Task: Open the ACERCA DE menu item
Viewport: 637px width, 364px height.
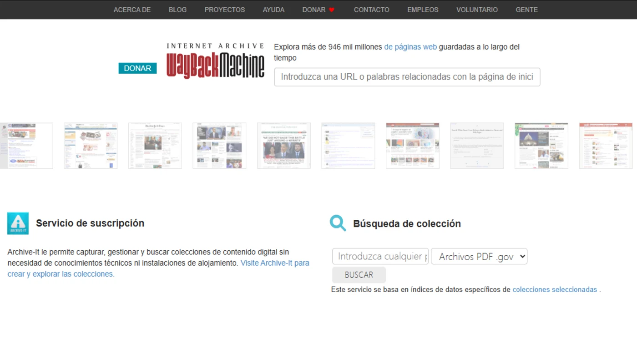Action: [x=132, y=10]
